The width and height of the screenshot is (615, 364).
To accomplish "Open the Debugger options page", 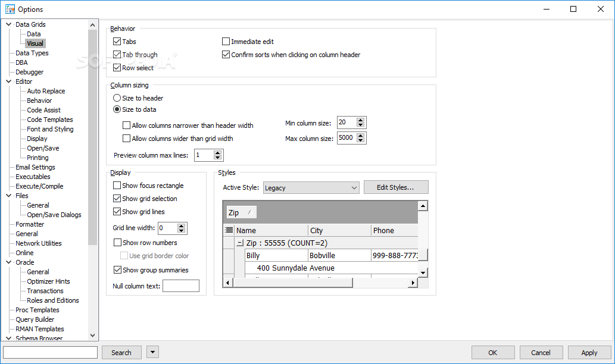I will pos(29,72).
